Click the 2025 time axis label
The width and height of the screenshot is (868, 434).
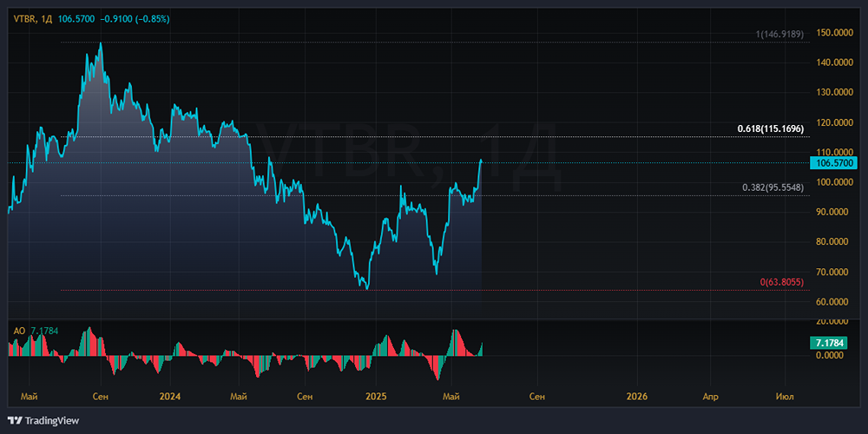tap(376, 397)
